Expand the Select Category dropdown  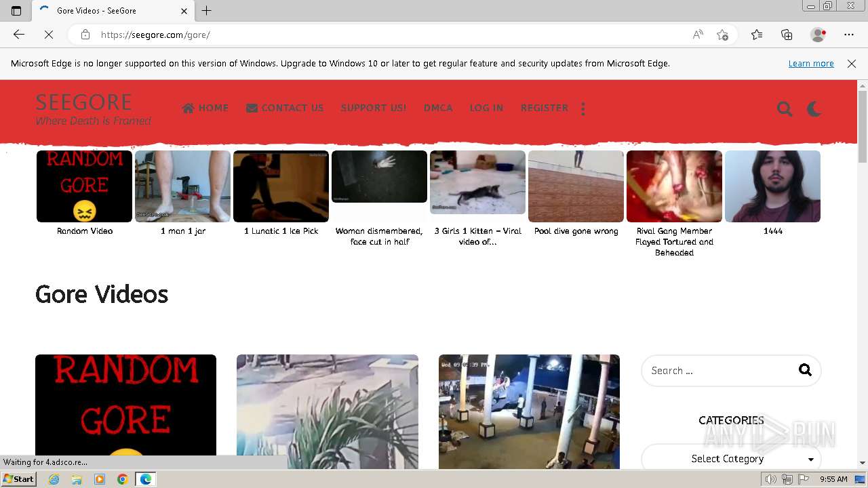731,459
